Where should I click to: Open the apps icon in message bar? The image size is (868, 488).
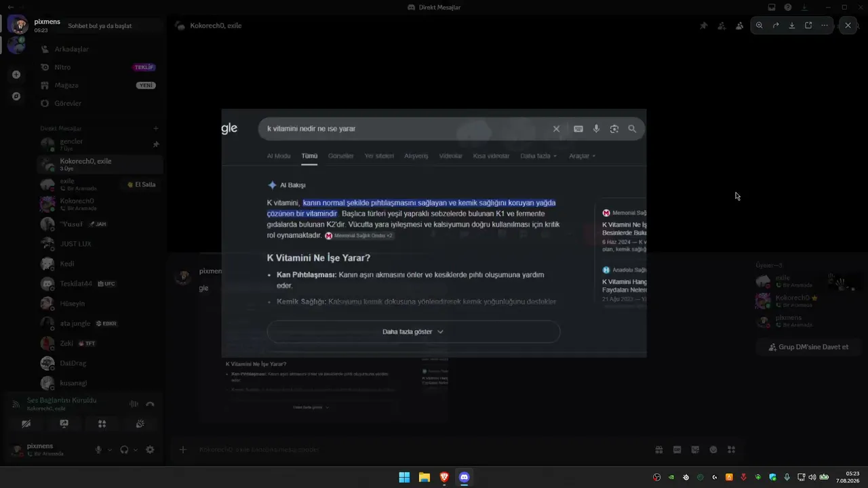tap(731, 449)
